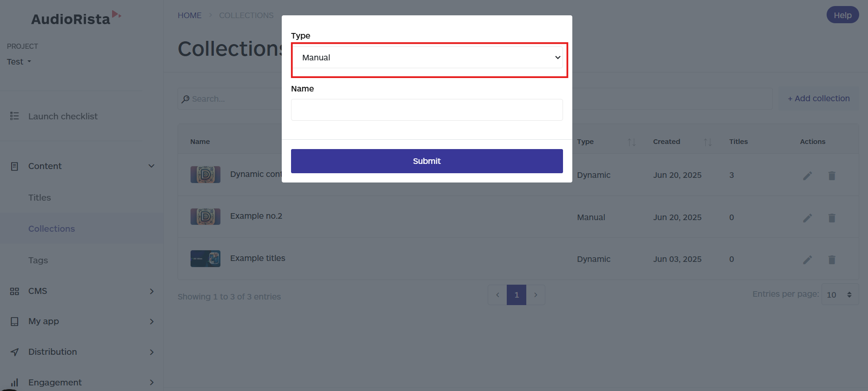Follow the HOME breadcrumb link
868x391 pixels.
click(x=189, y=15)
